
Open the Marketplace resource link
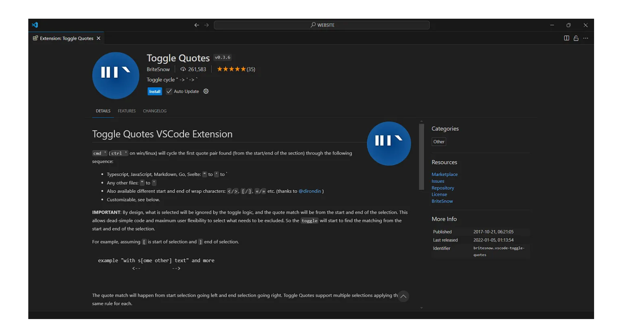tap(445, 174)
